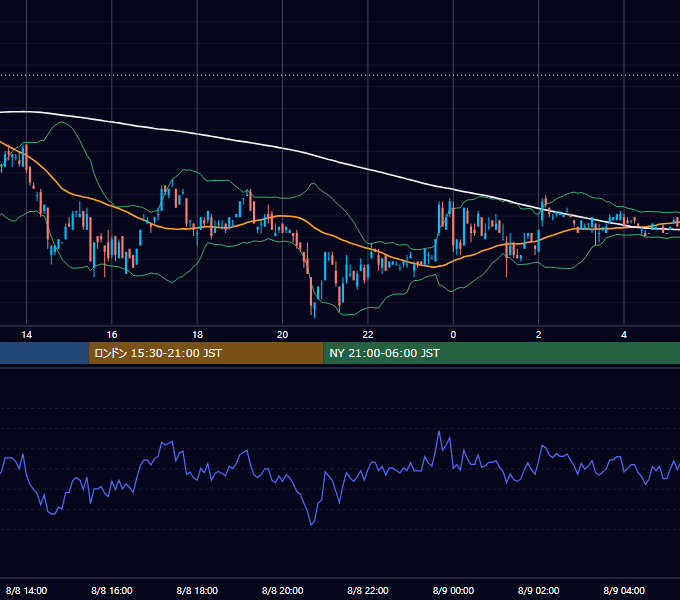
Task: Select the NY 21:00-06:00 JST session band
Action: tap(501, 353)
